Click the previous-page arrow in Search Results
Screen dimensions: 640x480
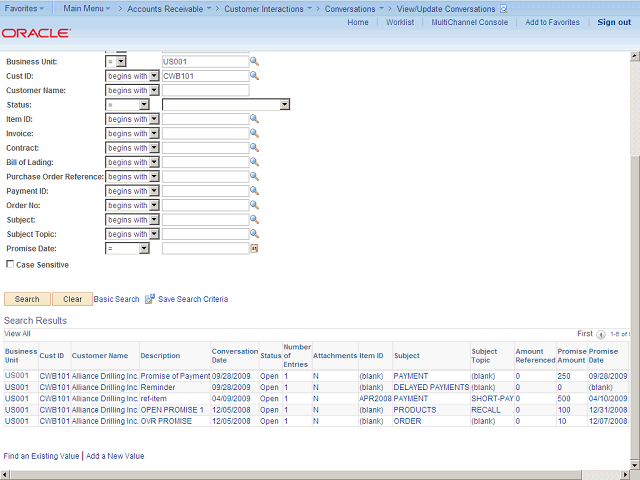(x=602, y=334)
